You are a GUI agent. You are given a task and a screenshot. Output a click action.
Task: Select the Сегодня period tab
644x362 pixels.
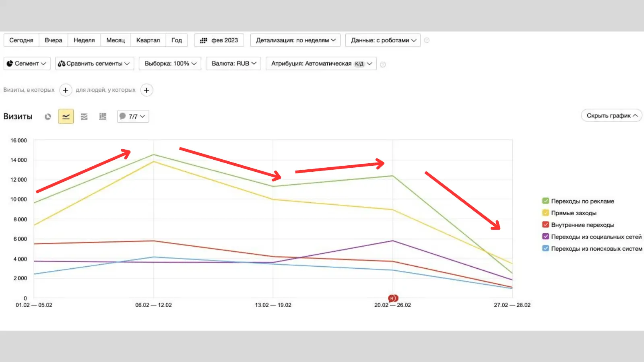(21, 40)
